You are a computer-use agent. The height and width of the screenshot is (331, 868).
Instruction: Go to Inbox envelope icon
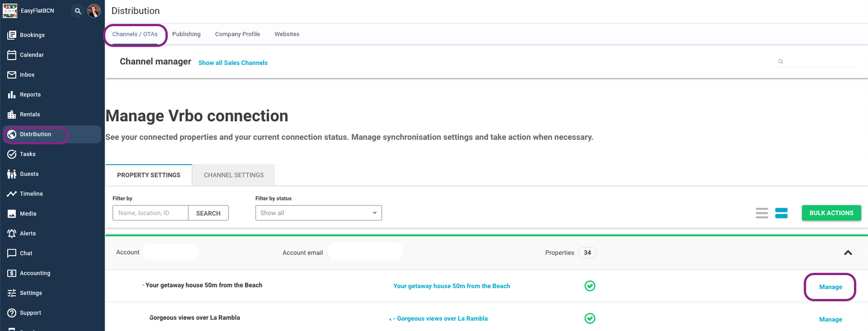point(11,75)
